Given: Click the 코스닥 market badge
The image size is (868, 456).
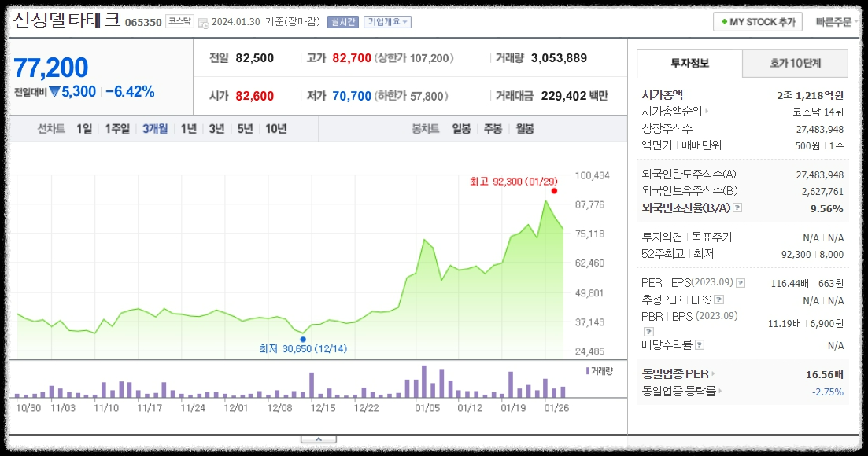Looking at the screenshot, I should pyautogui.click(x=180, y=21).
